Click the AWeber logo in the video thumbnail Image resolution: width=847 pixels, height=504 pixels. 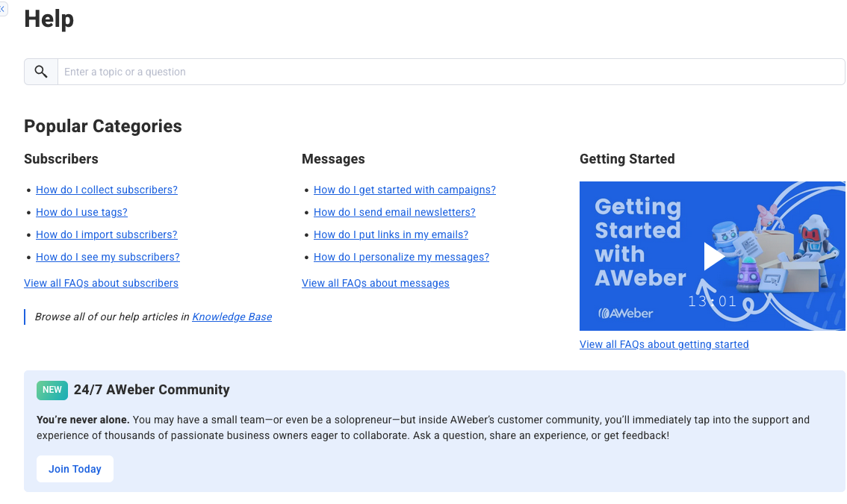(627, 313)
